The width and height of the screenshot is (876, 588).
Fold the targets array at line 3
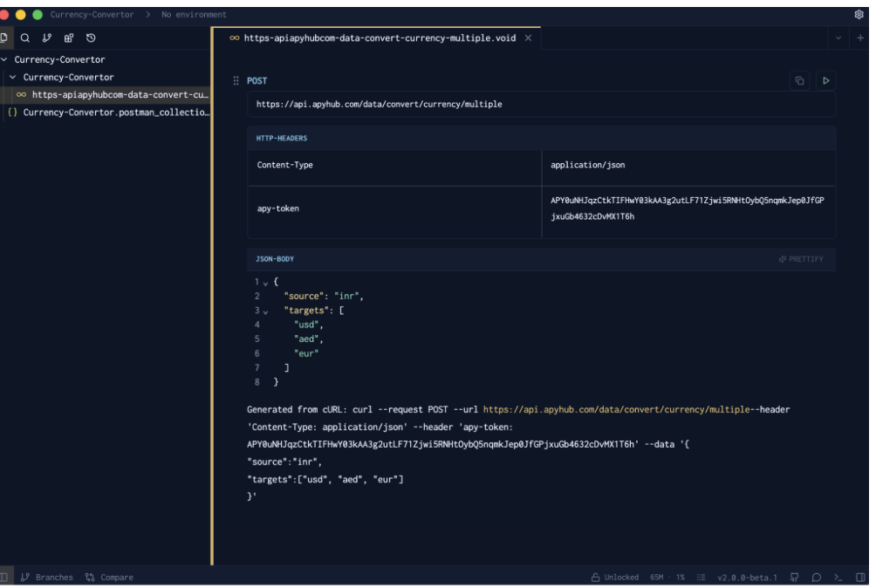265,311
